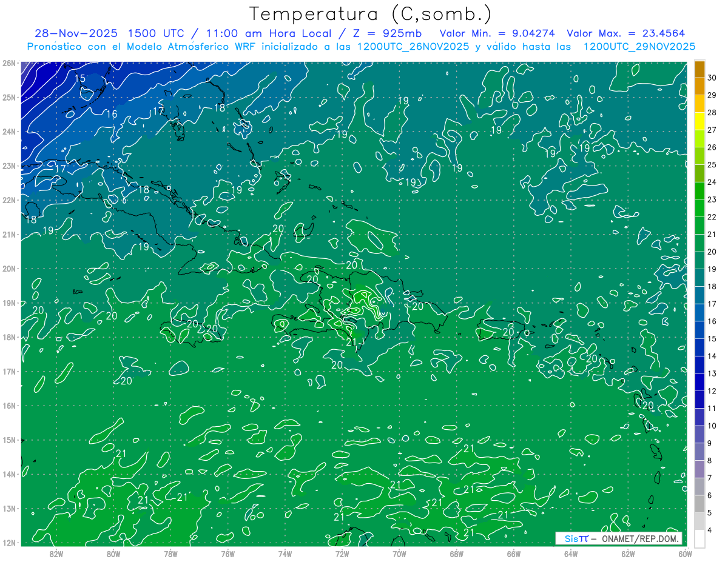Click the '78W' longitude axis label

click(x=170, y=554)
